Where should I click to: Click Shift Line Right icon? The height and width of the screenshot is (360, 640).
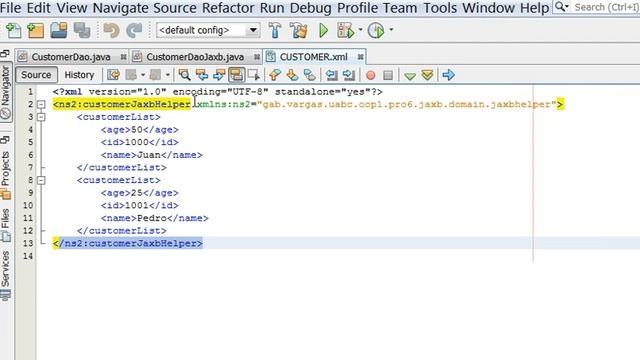pyautogui.click(x=349, y=75)
